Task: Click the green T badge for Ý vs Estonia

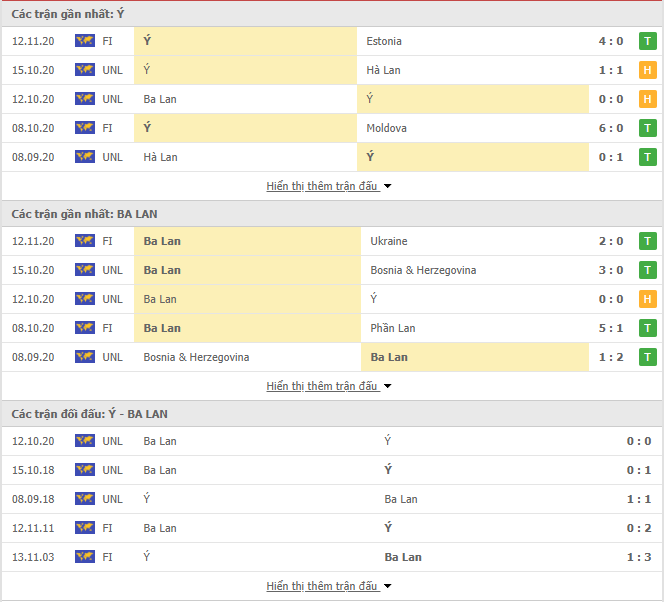Action: [647, 41]
